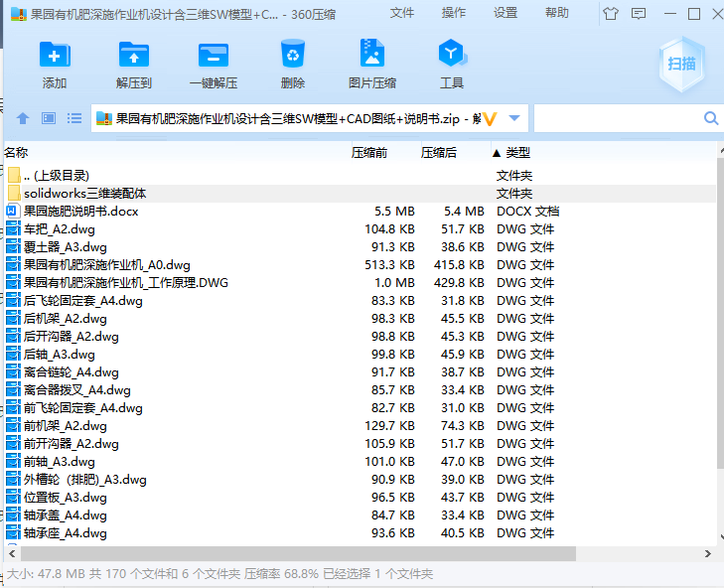Click the 429.8 KB compressed size cell

click(459, 283)
